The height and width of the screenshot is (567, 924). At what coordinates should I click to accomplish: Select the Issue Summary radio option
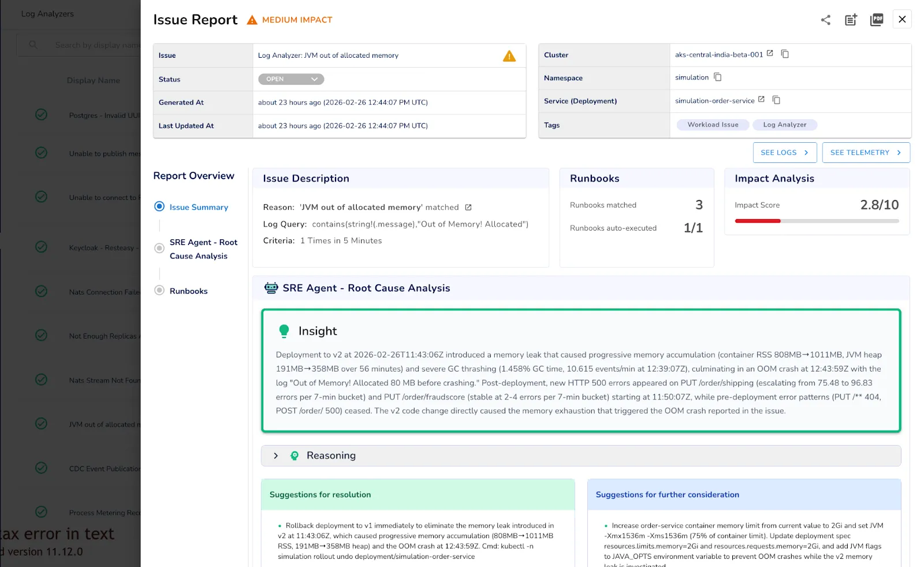[159, 206]
